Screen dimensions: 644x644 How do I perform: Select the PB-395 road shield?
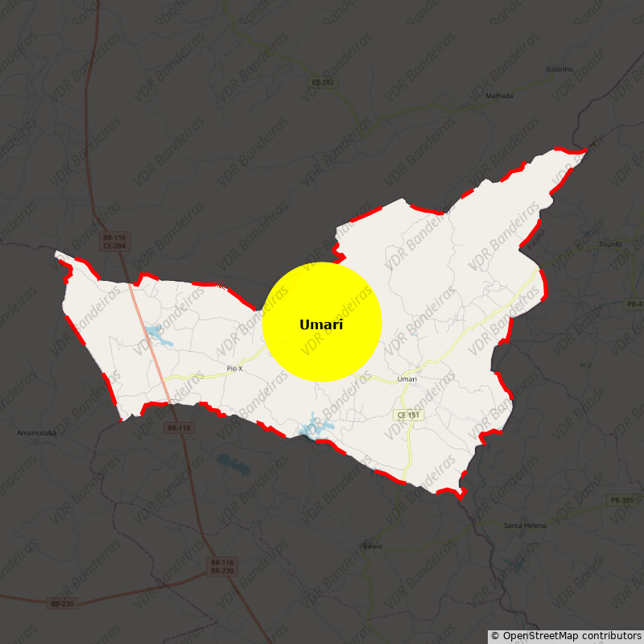pyautogui.click(x=621, y=501)
